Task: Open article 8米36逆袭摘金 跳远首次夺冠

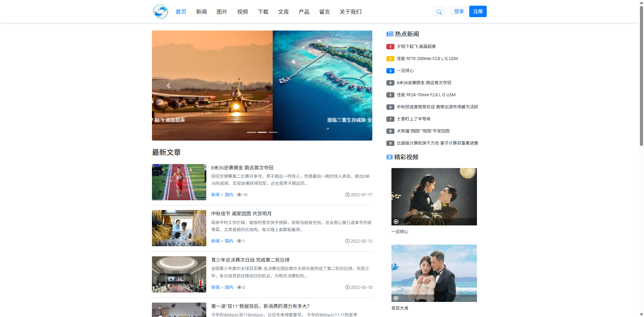Action: tap(242, 168)
